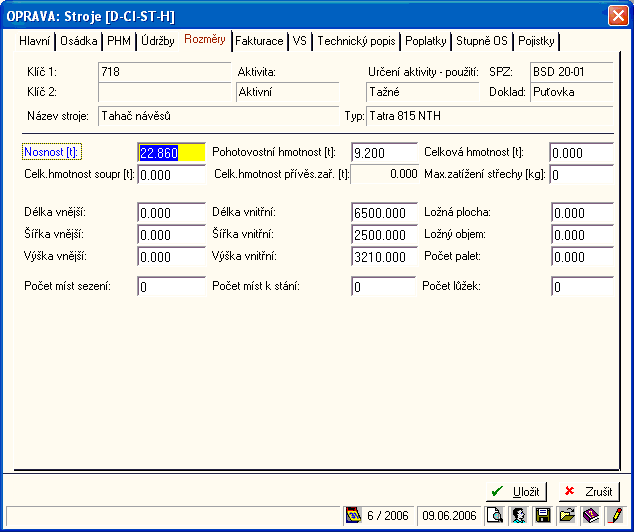Click the Šířka vnější field
Viewport: 634px width, 532px height.
(171, 234)
